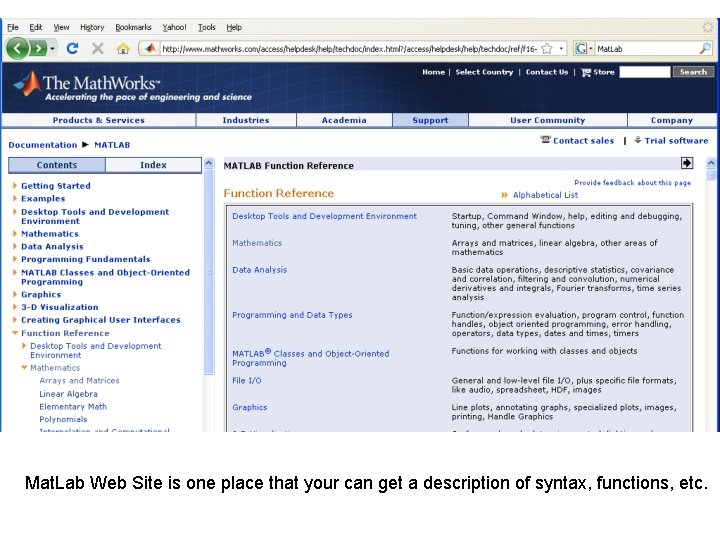Open the address bar history dropdown
The height and width of the screenshot is (540, 720).
pyautogui.click(x=561, y=49)
